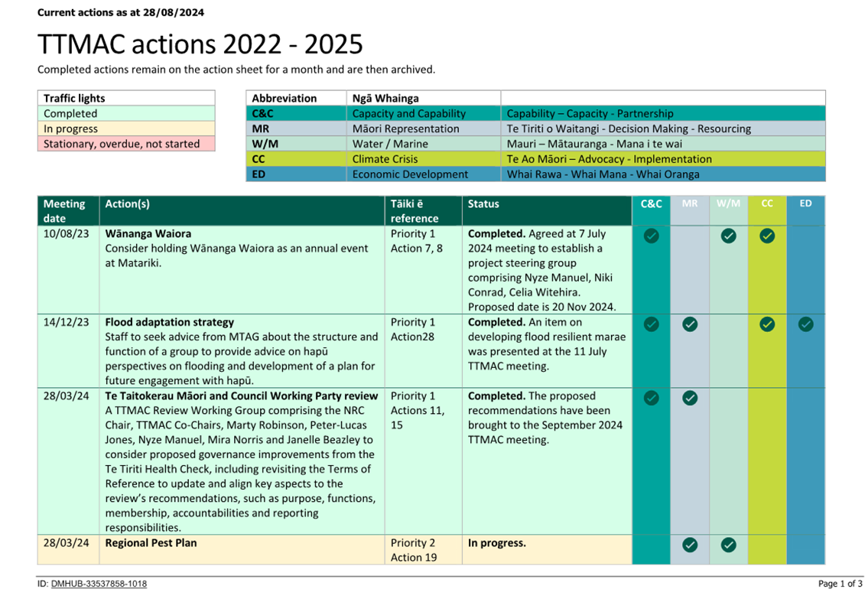The width and height of the screenshot is (868, 599).
Task: Open the DMHUB-33537858-1018 document ID link
Action: click(x=99, y=584)
